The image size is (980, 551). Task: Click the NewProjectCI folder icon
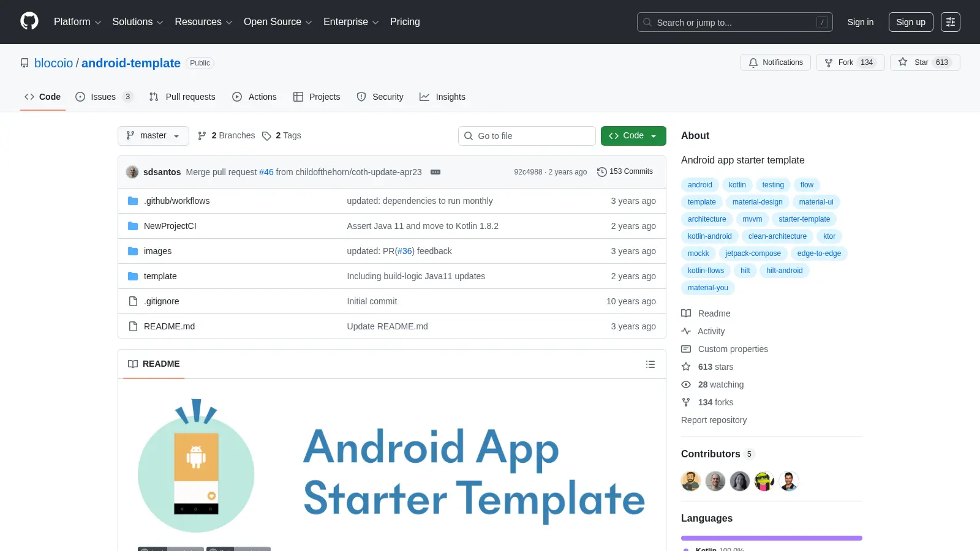click(133, 226)
